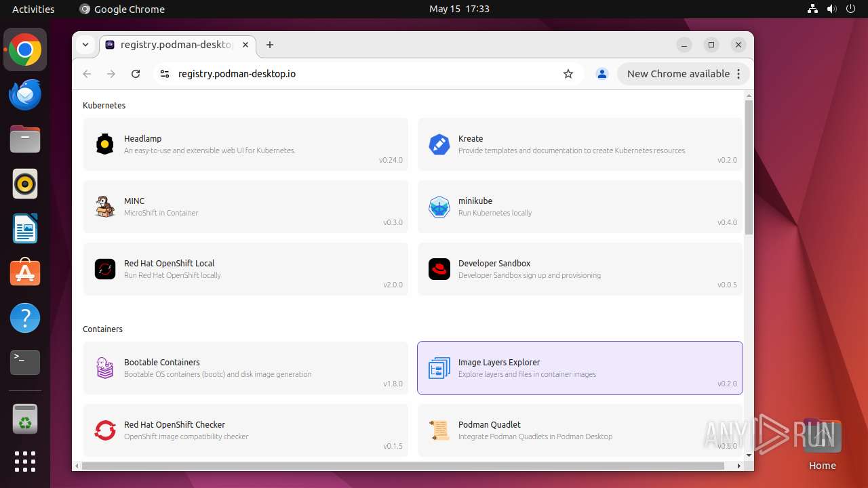Click the Podman Quadlet scroll icon

click(439, 430)
